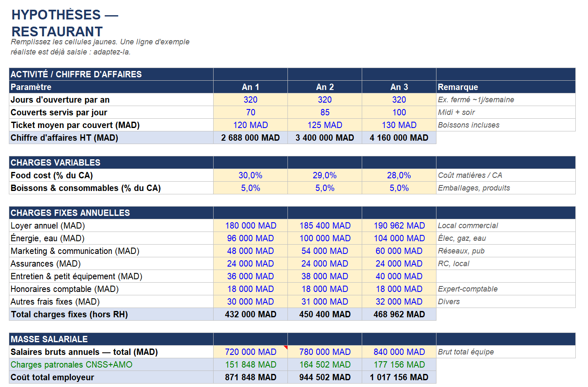Select An 3 marketing 60 000 MAD cell
Image resolution: width=588 pixels, height=387 pixels.
point(399,251)
